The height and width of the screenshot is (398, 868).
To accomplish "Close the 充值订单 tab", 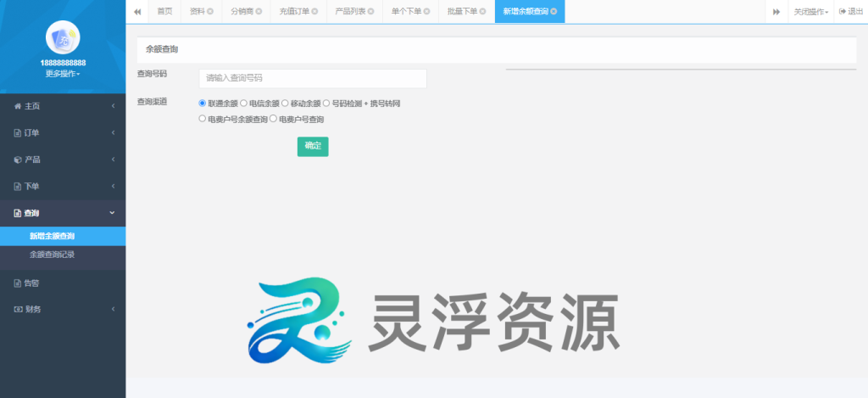I will pos(315,12).
